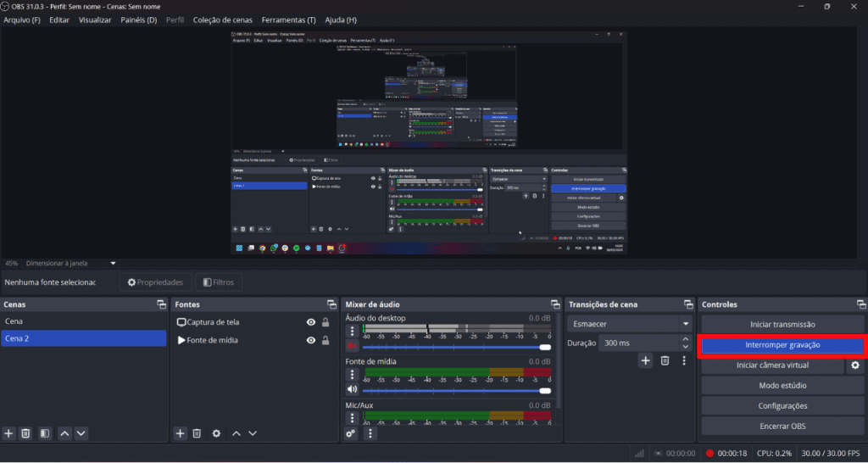Delete the selected scene using the trash icon
This screenshot has height=463, width=868.
click(26, 433)
